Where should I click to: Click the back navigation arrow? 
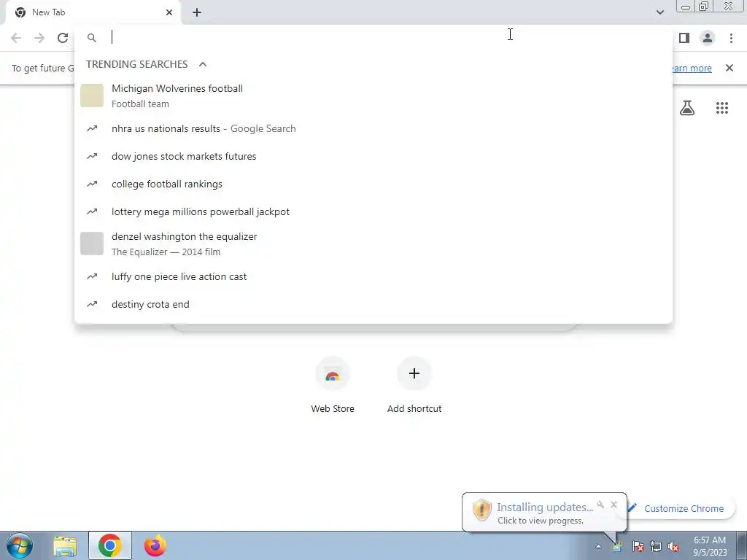click(16, 38)
